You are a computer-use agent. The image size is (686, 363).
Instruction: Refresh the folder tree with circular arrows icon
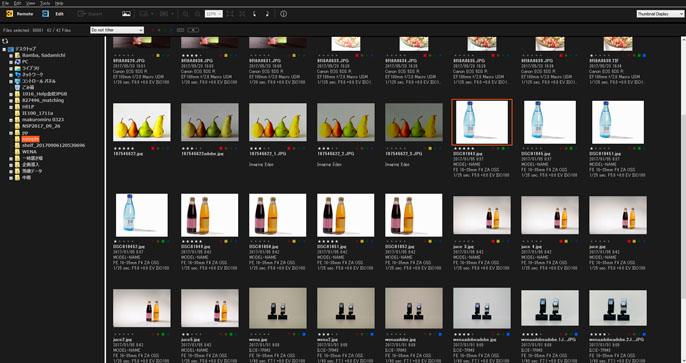(5, 41)
